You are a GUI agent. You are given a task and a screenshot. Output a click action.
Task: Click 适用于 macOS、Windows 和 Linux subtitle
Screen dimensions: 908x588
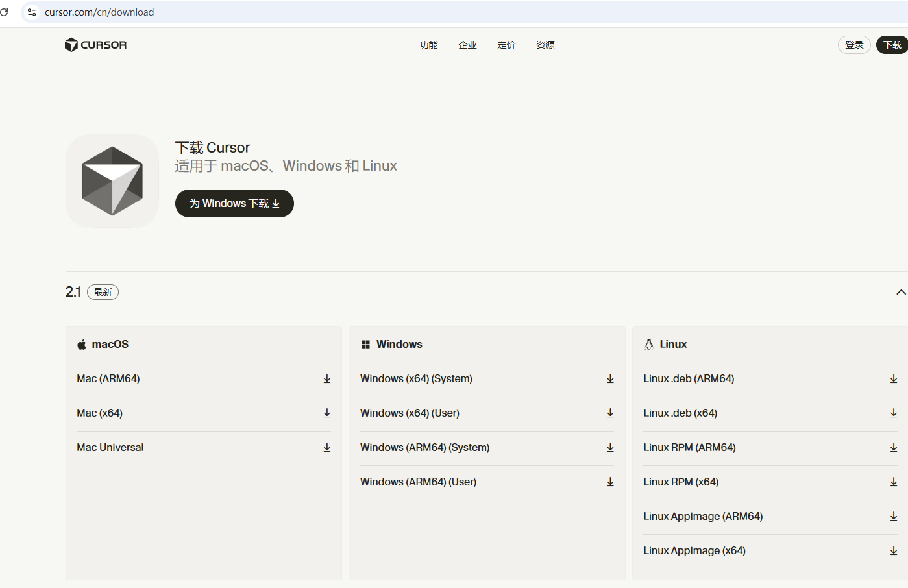click(x=286, y=166)
